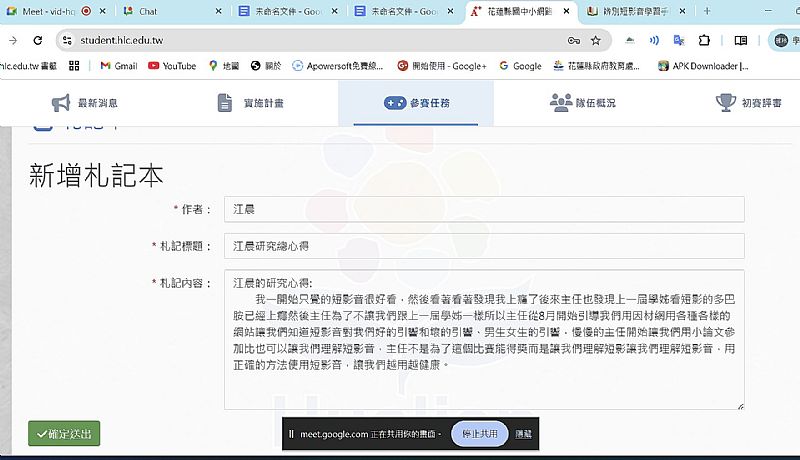The width and height of the screenshot is (800, 460).
Task: Open the 初賽評審 trophy tab
Action: [x=748, y=103]
